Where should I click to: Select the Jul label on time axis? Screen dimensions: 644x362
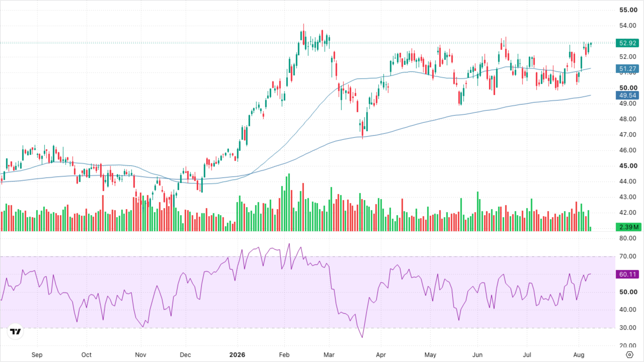527,355
